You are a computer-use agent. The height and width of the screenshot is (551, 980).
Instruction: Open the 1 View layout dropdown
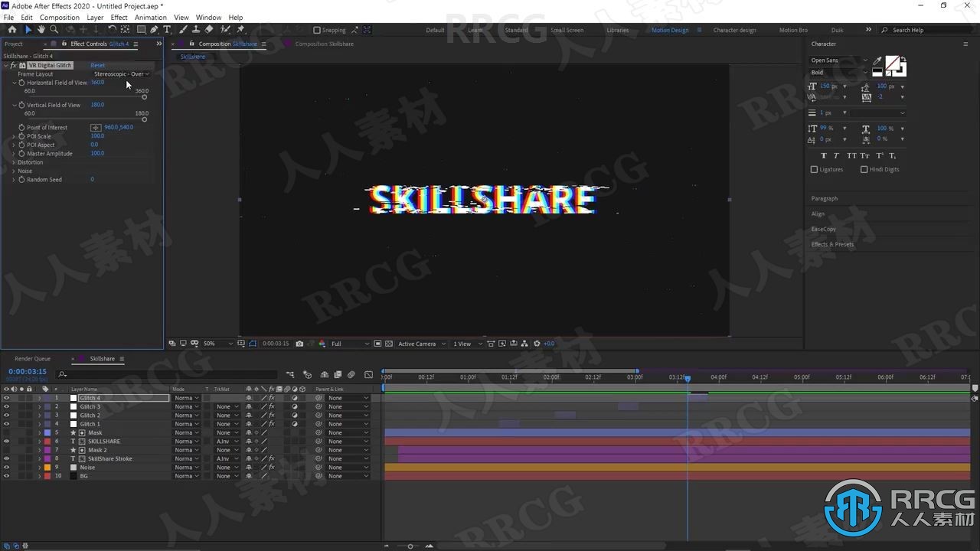[468, 344]
